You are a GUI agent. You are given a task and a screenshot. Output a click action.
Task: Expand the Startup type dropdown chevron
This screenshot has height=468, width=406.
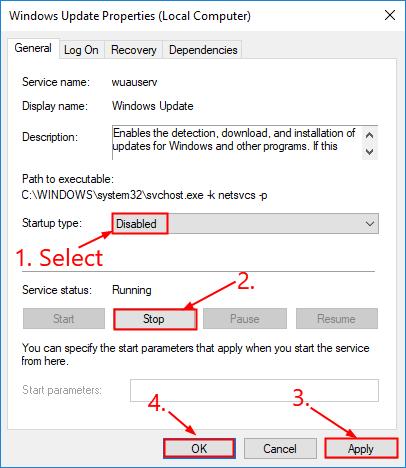coord(370,223)
